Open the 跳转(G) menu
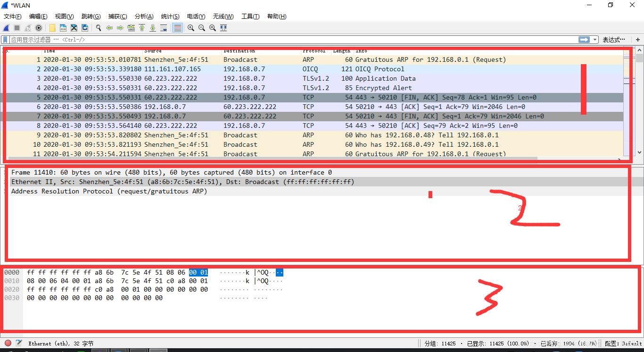 (x=91, y=17)
